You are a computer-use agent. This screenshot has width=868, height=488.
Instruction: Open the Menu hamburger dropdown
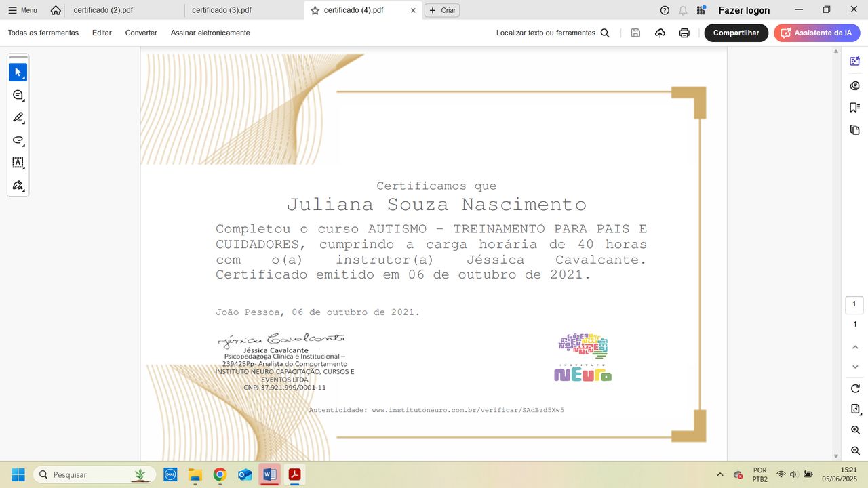tap(22, 10)
